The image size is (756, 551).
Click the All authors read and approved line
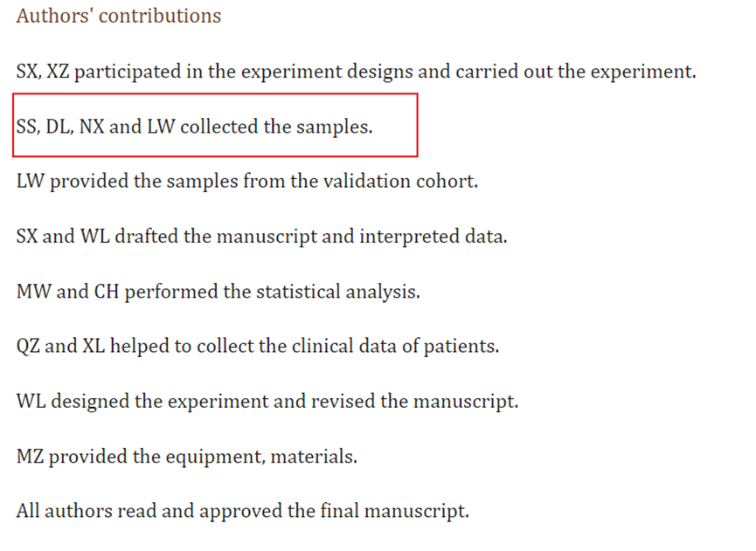point(242,512)
